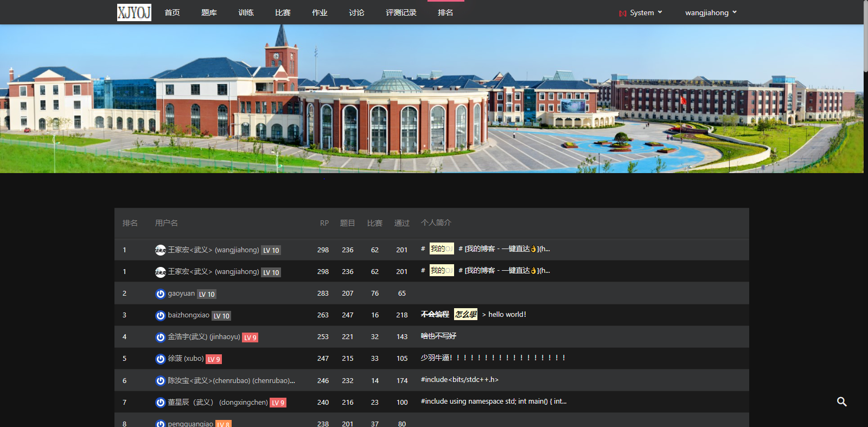Click avatar for 董星辰 (dongxingchen)
This screenshot has width=868, height=427.
click(x=160, y=402)
